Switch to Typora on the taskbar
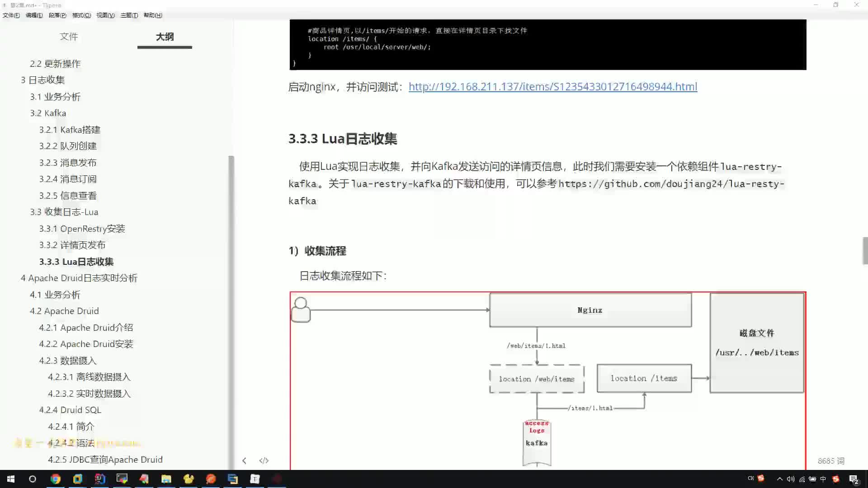Screen dimensions: 868x488 [255, 479]
